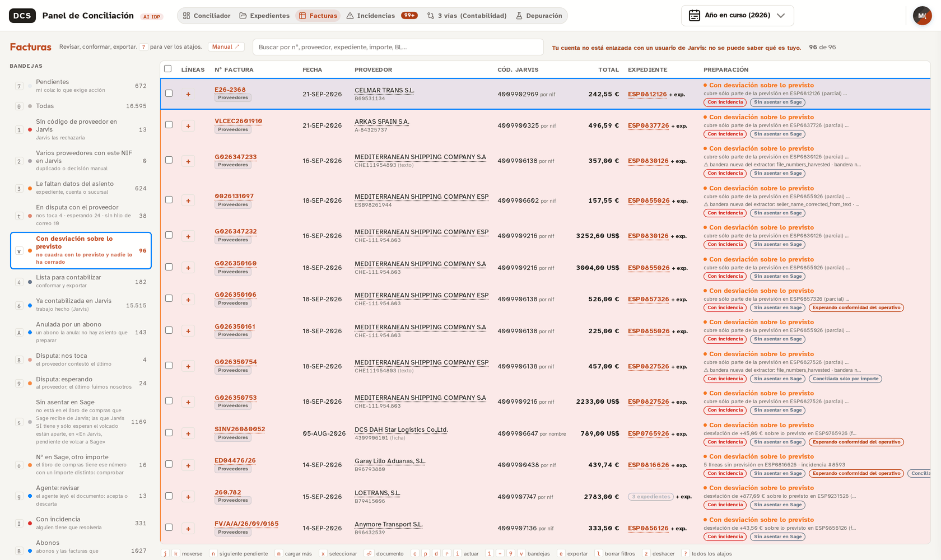
Task: Click the question mark shortcuts help badge
Action: coord(143,47)
